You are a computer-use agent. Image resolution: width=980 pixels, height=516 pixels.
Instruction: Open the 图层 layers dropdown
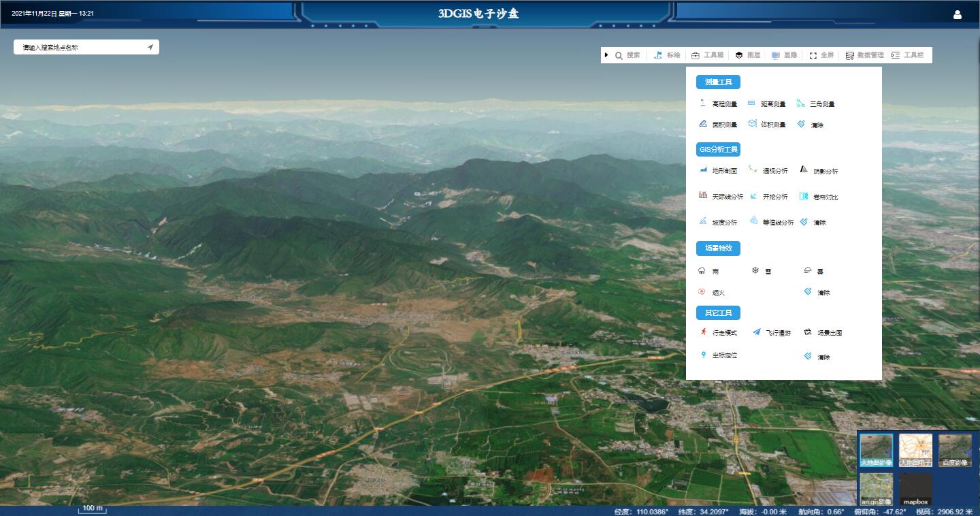(x=747, y=55)
